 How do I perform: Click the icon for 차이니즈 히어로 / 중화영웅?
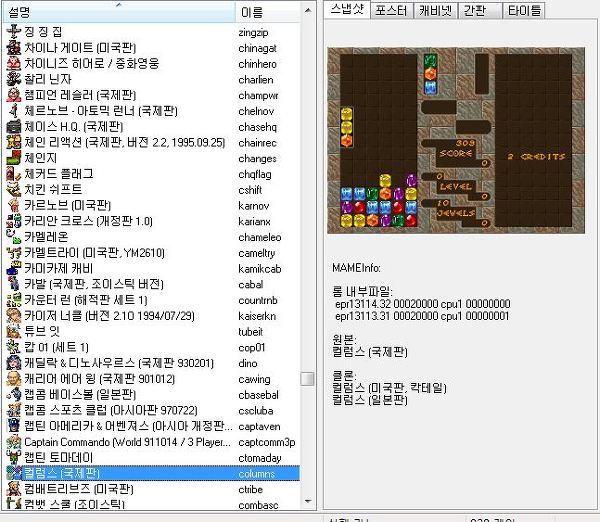point(14,63)
